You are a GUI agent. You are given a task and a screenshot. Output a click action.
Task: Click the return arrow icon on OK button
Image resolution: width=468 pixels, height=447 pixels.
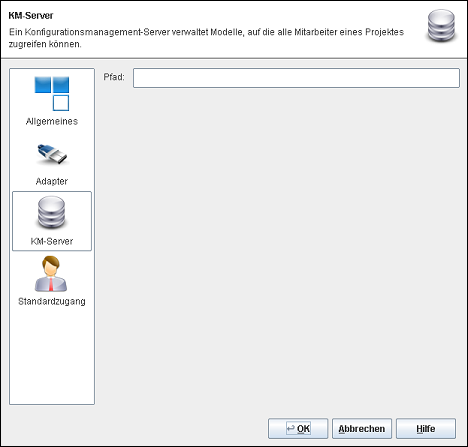point(291,428)
